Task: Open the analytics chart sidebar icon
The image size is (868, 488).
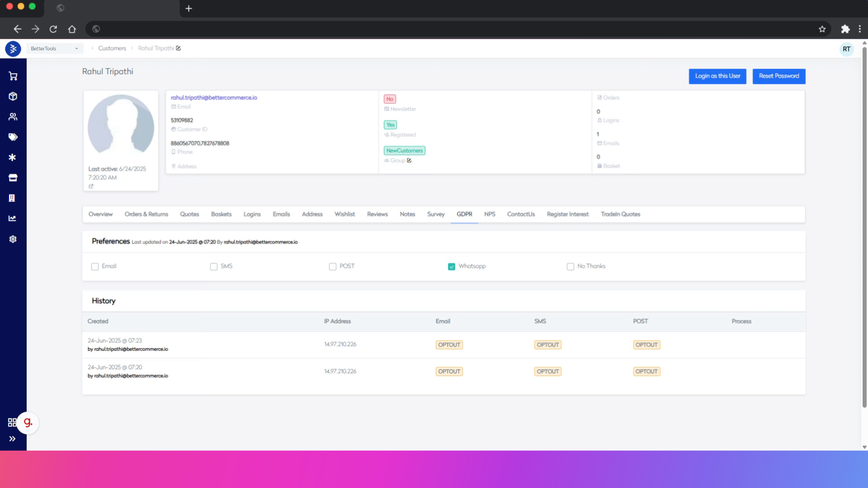Action: click(13, 218)
